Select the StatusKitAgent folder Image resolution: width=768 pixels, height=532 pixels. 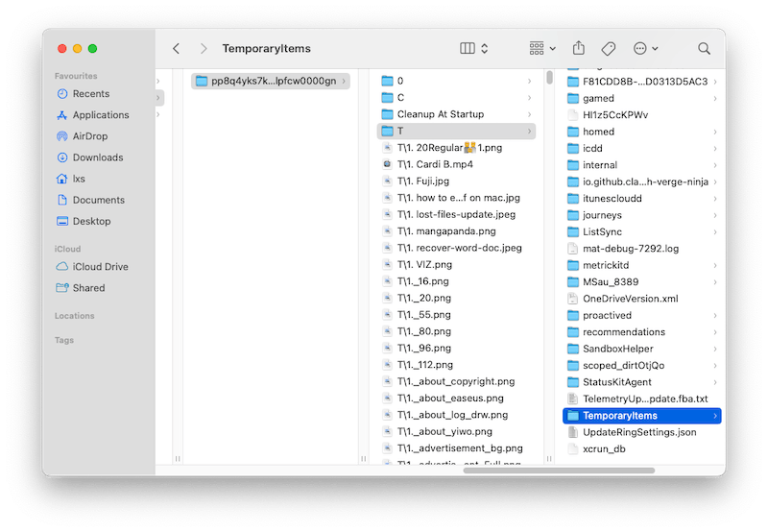click(642, 382)
